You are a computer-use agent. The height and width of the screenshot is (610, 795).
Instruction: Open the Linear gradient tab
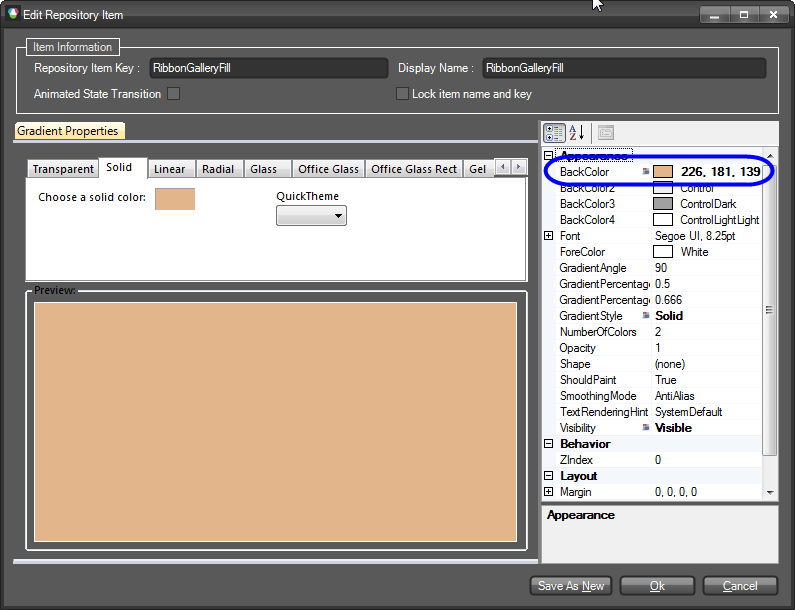tap(171, 169)
